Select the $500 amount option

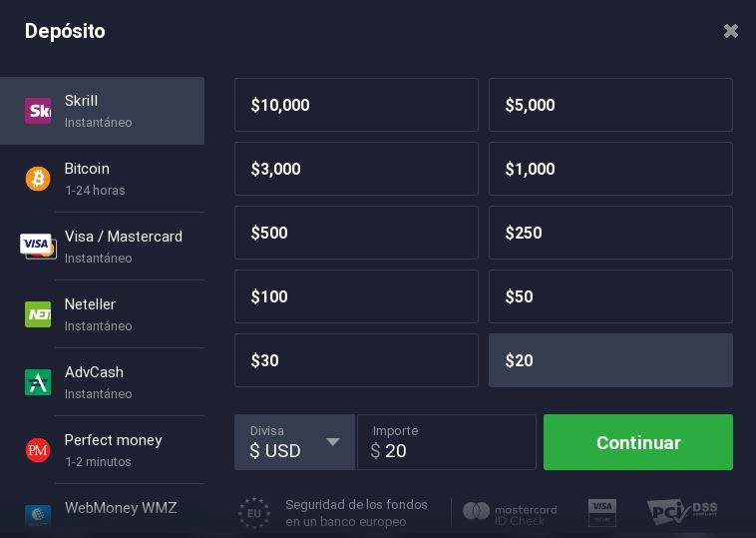(x=356, y=233)
